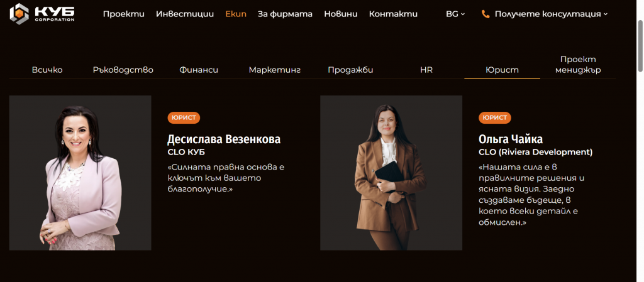Image resolution: width=644 pixels, height=282 pixels.
Task: Navigate to Новини
Action: (x=340, y=14)
